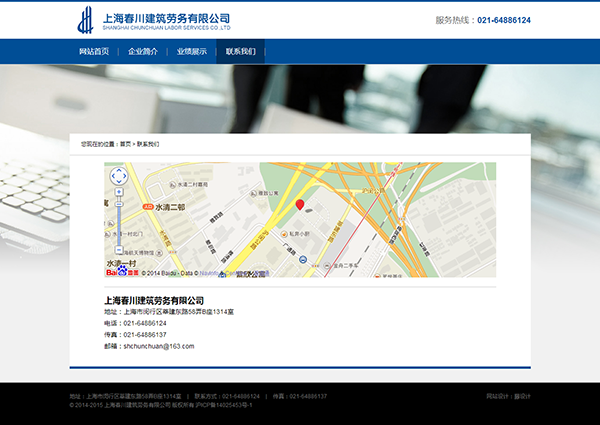Click 首页 in the breadcrumb trail

coord(125,144)
